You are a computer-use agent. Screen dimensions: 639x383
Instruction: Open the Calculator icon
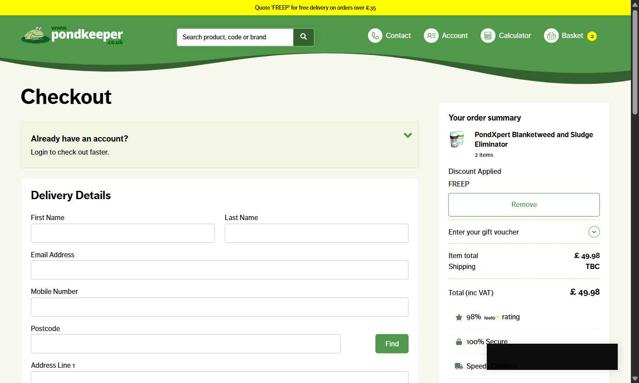click(x=487, y=36)
